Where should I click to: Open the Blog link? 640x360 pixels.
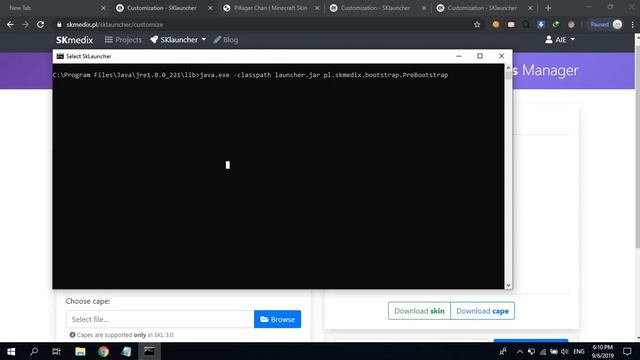[x=226, y=40]
